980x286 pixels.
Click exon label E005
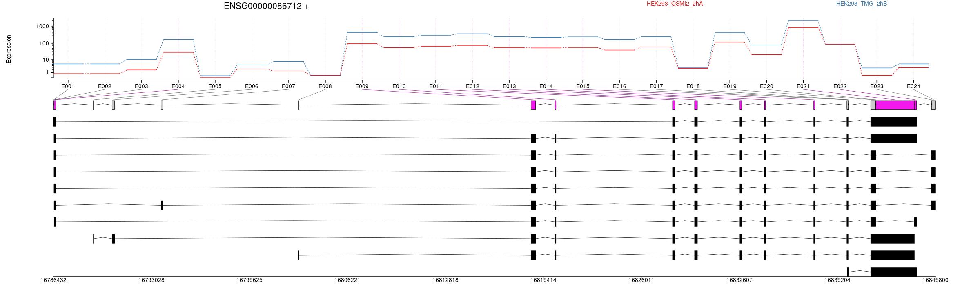[x=215, y=86]
